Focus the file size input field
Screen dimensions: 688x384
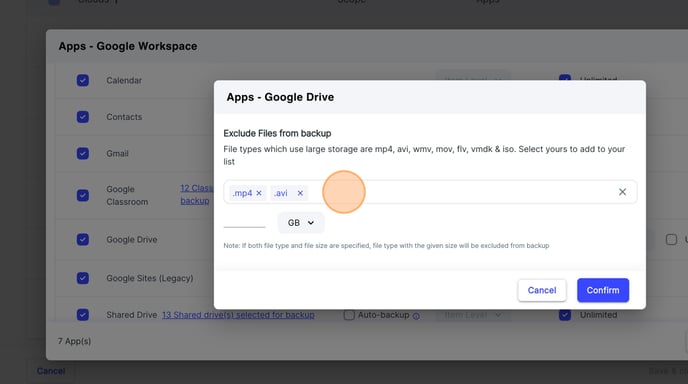point(244,222)
